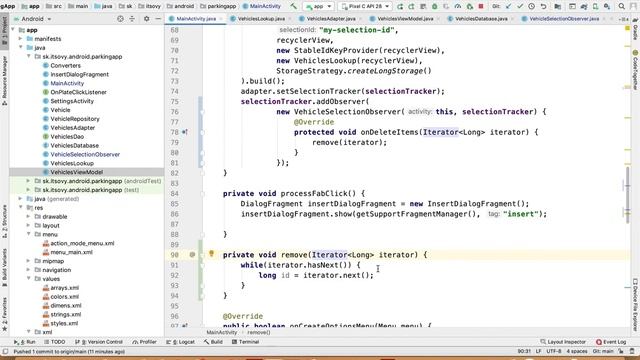The height and width of the screenshot is (360, 640).
Task: Open the Android project view dropdown
Action: pyautogui.click(x=33, y=19)
